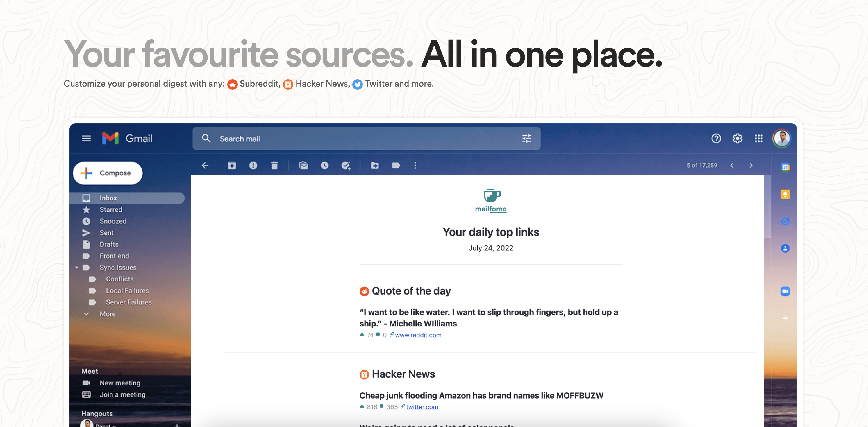
Task: Click in the Search mail field
Action: point(366,138)
